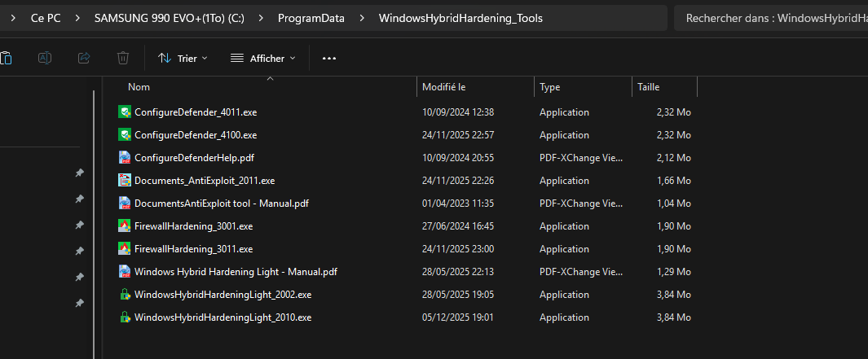868x359 pixels.
Task: Click date 28/05/2025 22:13
Action: tap(458, 272)
